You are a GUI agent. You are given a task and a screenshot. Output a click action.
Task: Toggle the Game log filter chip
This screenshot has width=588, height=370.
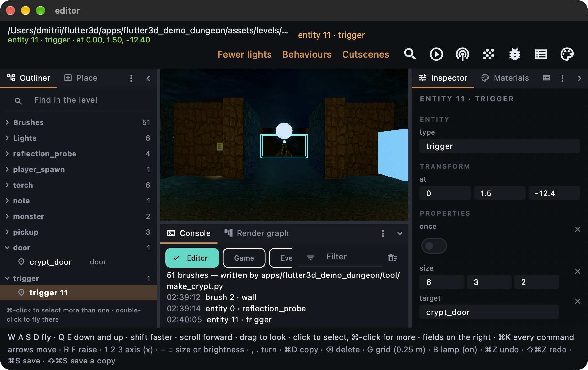pos(244,258)
